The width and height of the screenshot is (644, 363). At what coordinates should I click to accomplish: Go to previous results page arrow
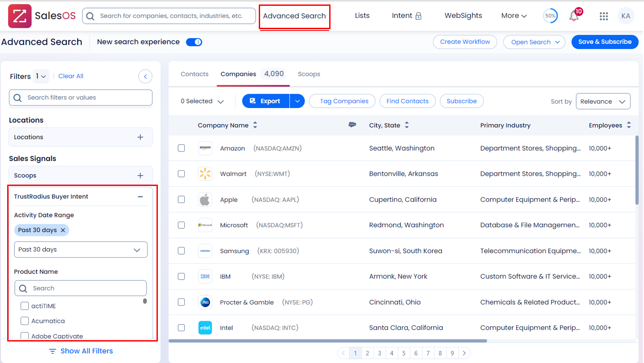click(344, 353)
